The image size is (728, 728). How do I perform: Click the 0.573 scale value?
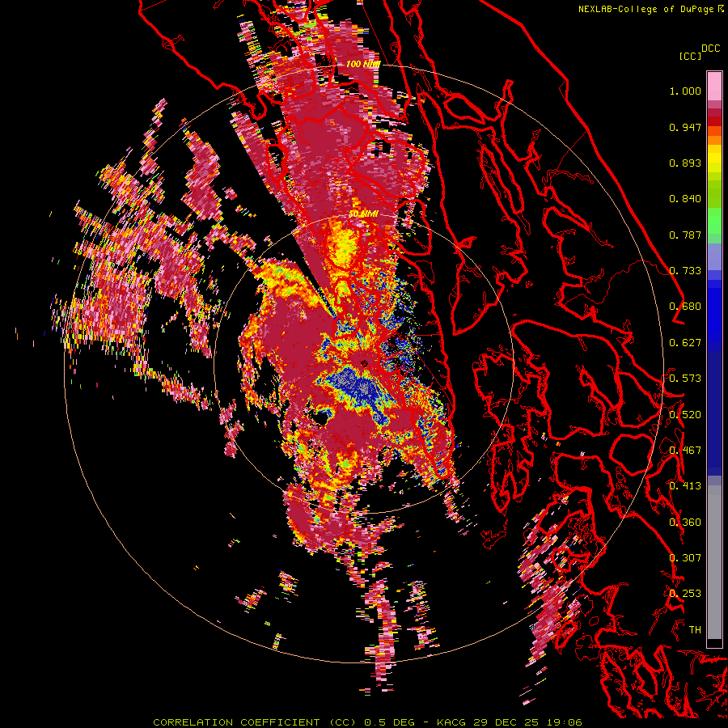coord(685,379)
